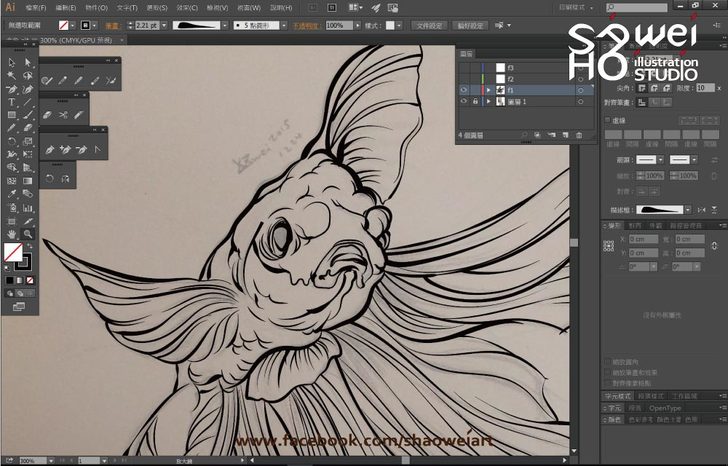
Task: Select the Direct Selection tool
Action: coord(28,62)
